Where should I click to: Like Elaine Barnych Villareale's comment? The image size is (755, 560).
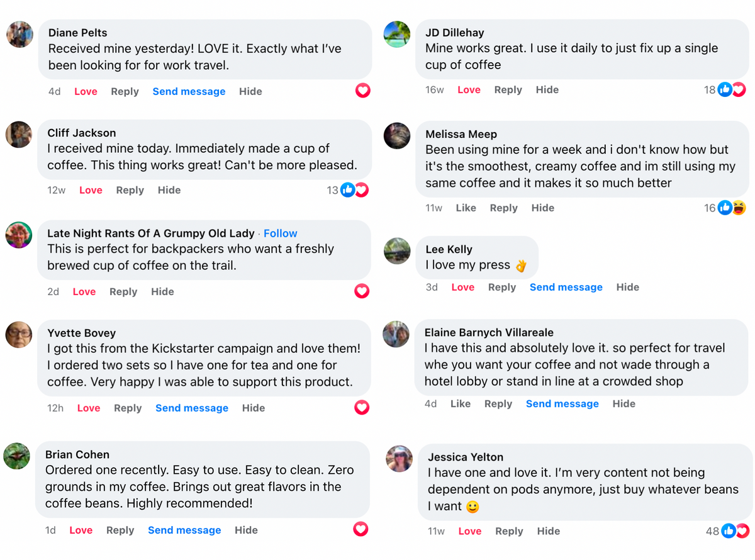click(x=461, y=404)
